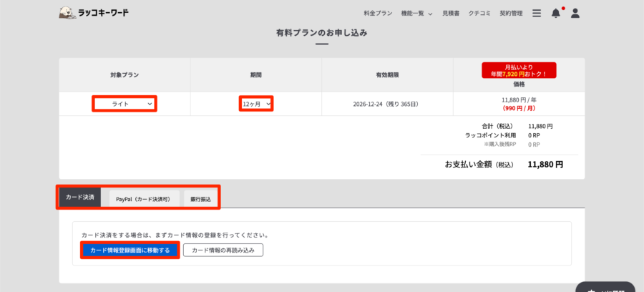Click the red 年間7,920円おトク badge
Image resolution: width=644 pixels, height=292 pixels.
pos(519,69)
